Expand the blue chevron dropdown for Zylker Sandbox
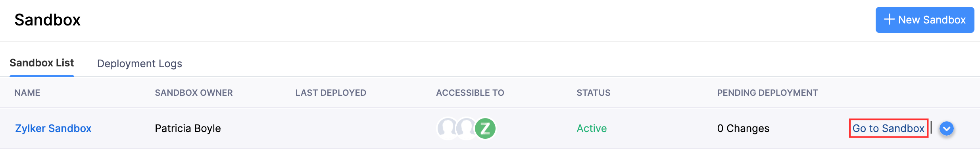The width and height of the screenshot is (980, 167). [946, 128]
